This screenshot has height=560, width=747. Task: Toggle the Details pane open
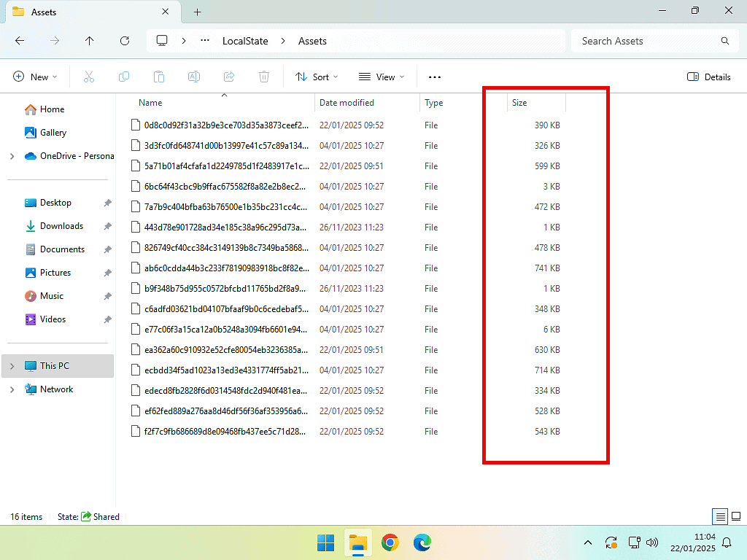click(708, 77)
